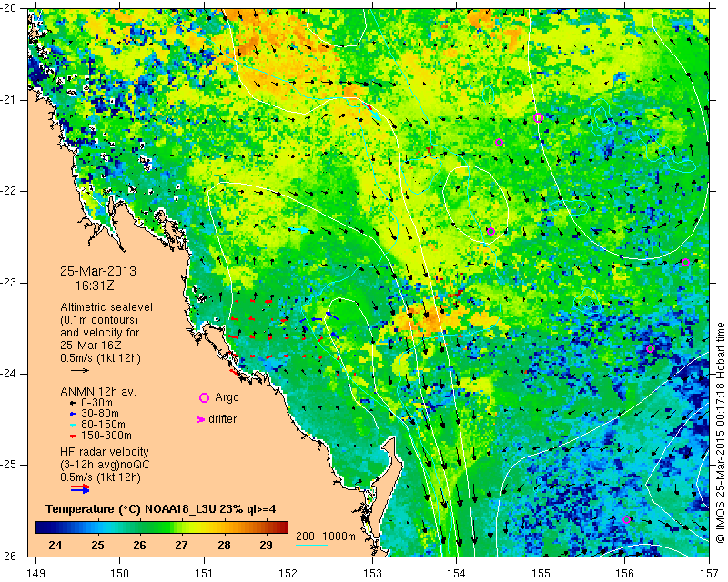728x582 pixels.
Task: Click the 'Argo' legend label
Action: (x=227, y=397)
